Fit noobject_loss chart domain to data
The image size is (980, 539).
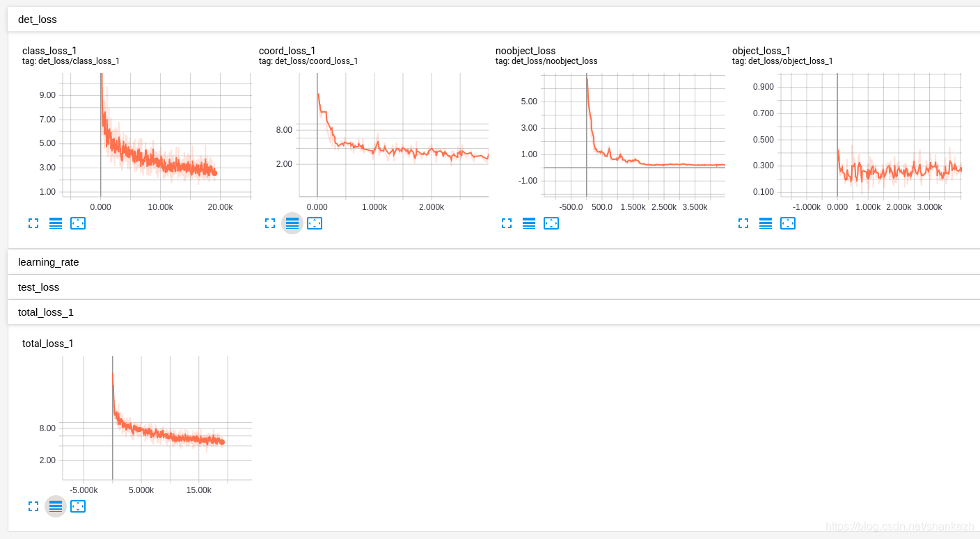[551, 223]
